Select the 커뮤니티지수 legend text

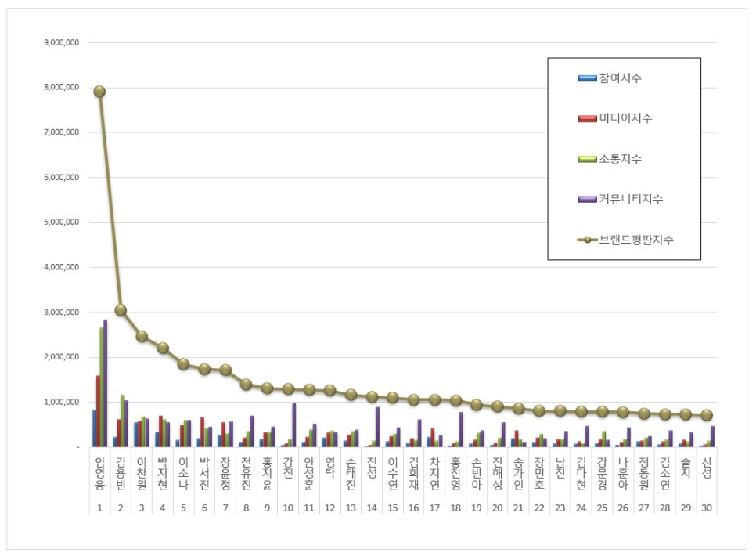pos(632,200)
